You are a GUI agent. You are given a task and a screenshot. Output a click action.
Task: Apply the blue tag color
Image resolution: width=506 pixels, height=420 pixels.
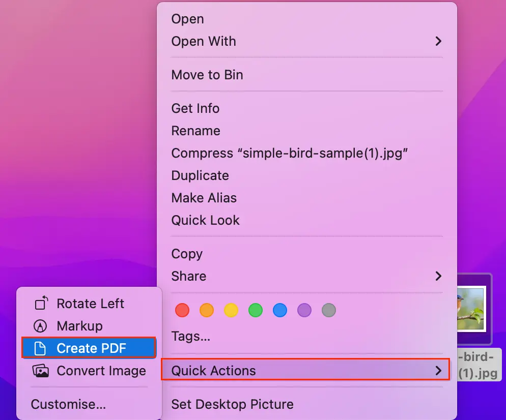coord(280,310)
